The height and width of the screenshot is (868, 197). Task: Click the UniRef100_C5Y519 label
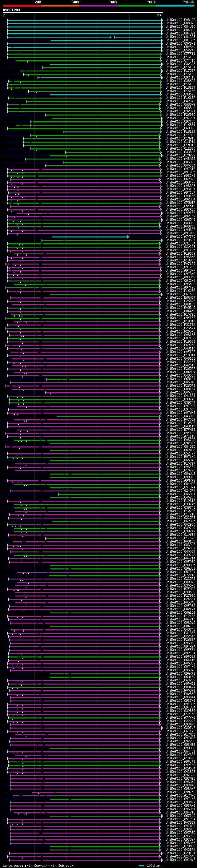pos(180,206)
